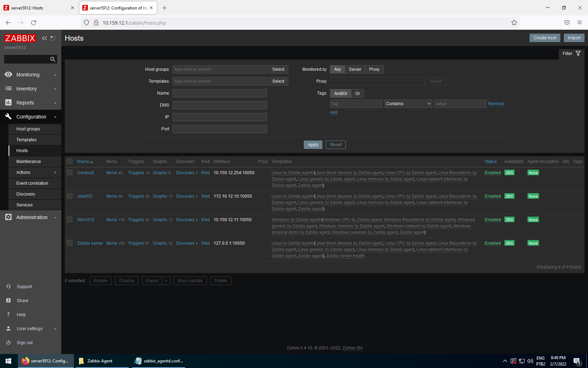Toggle the select-all hosts checkbox

pos(70,162)
